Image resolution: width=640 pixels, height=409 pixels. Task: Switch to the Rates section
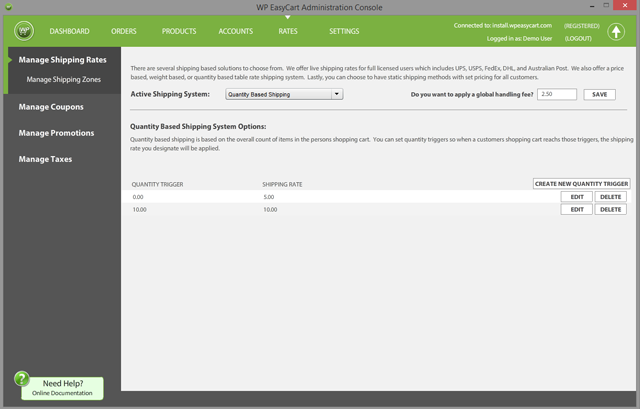[x=288, y=32]
